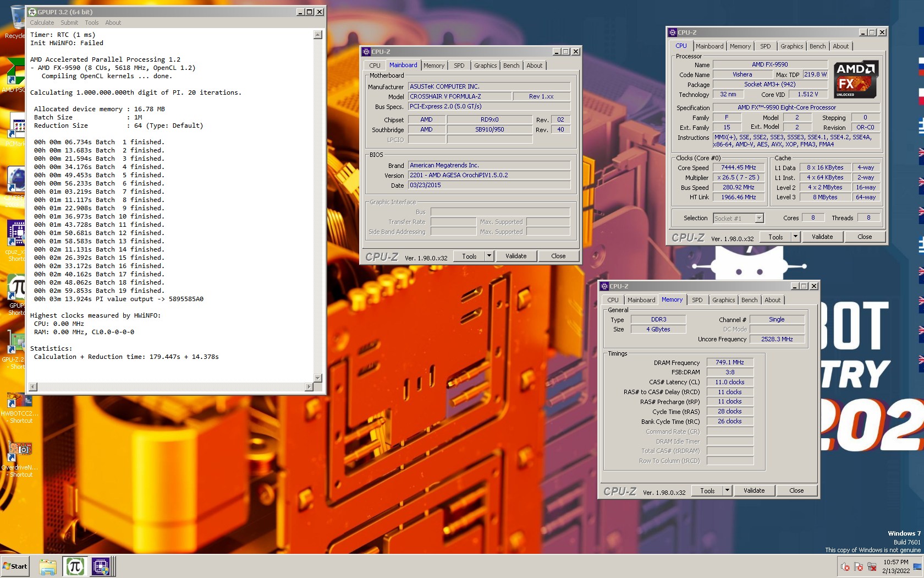Click the show desktop icon beside the clock

pyautogui.click(x=917, y=566)
